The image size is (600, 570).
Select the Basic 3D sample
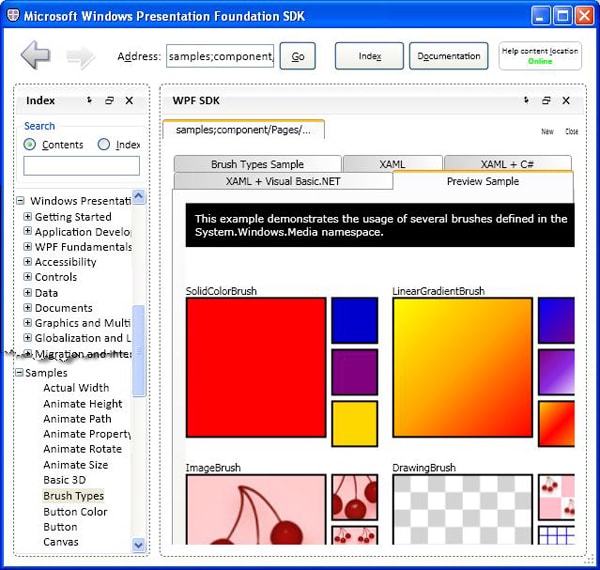64,480
